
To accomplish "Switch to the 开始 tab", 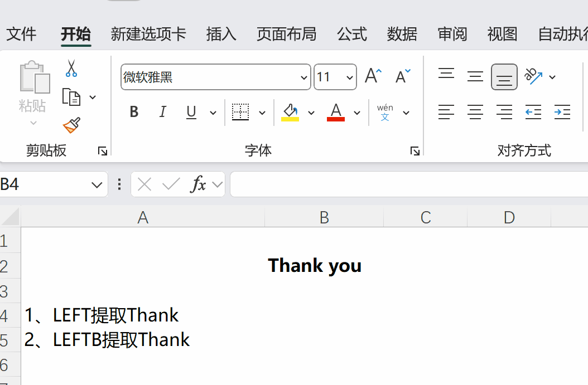I will coord(76,34).
